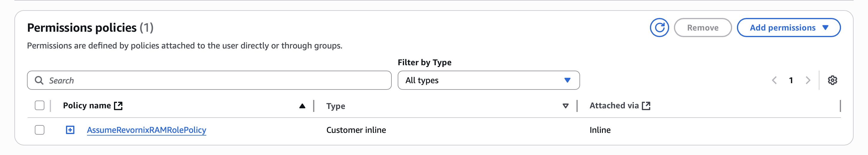Viewport: 868px width, 155px height.
Task: Open the Filter by Type dropdown
Action: [x=488, y=80]
